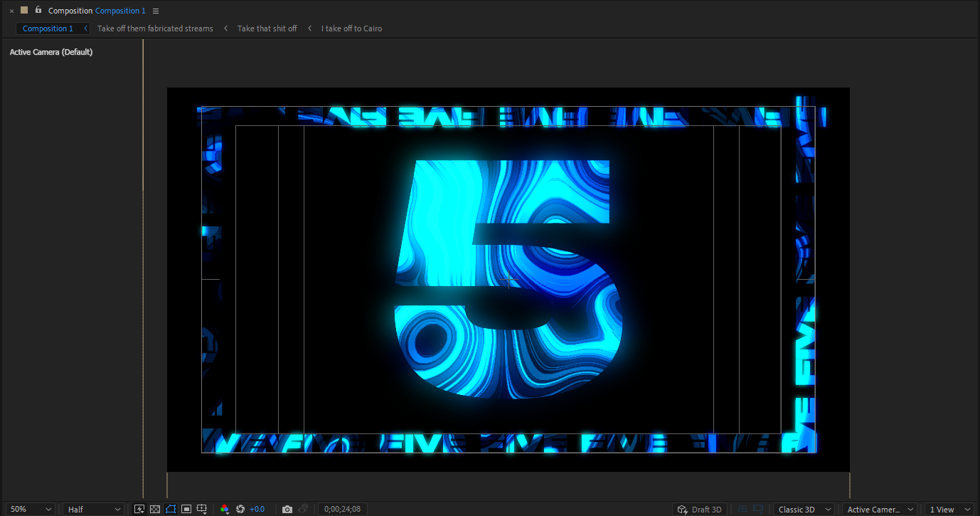
Task: Open grid and guide options icon
Action: 202,509
